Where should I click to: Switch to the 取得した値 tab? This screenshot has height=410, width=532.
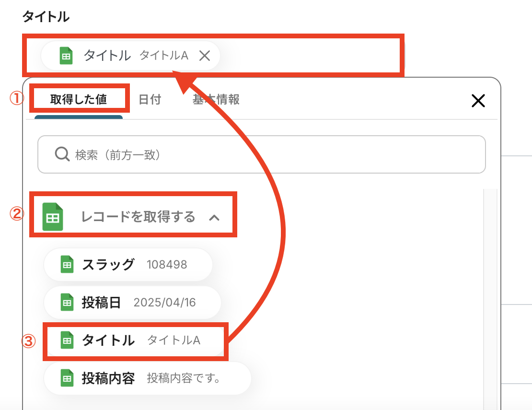[79, 100]
